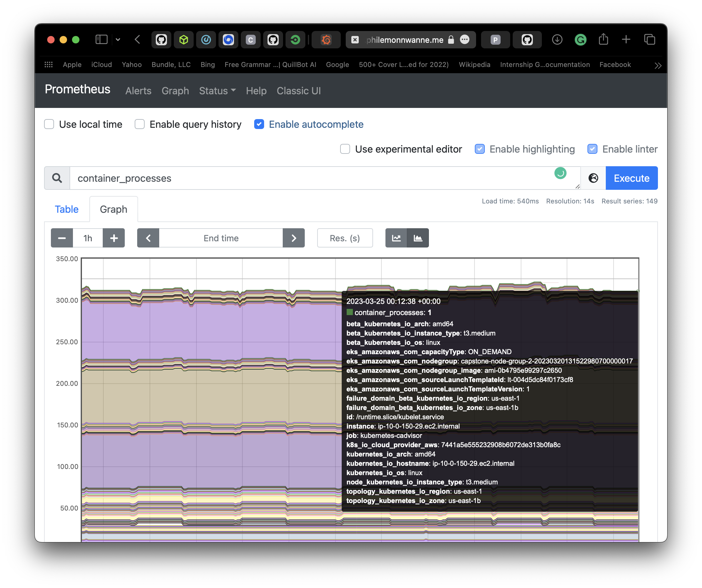Viewport: 702px width, 588px height.
Task: Open the pinned tab with letter C
Action: pos(250,40)
